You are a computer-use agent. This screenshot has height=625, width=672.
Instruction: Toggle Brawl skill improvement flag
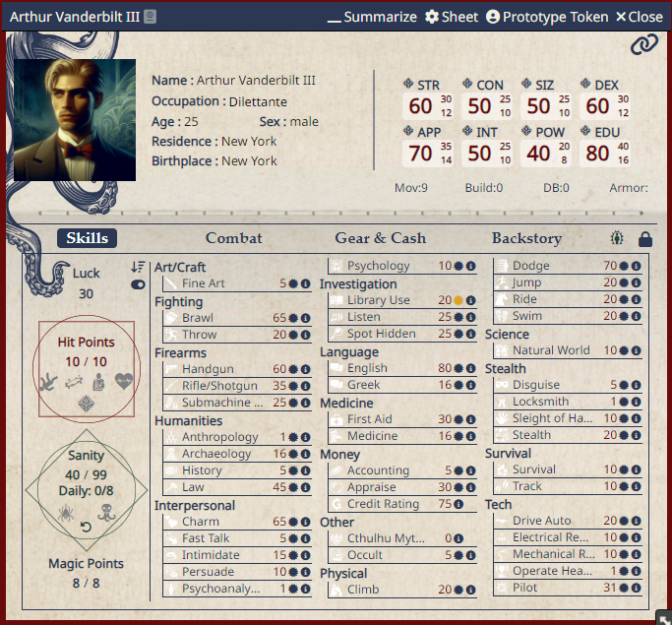[293, 318]
